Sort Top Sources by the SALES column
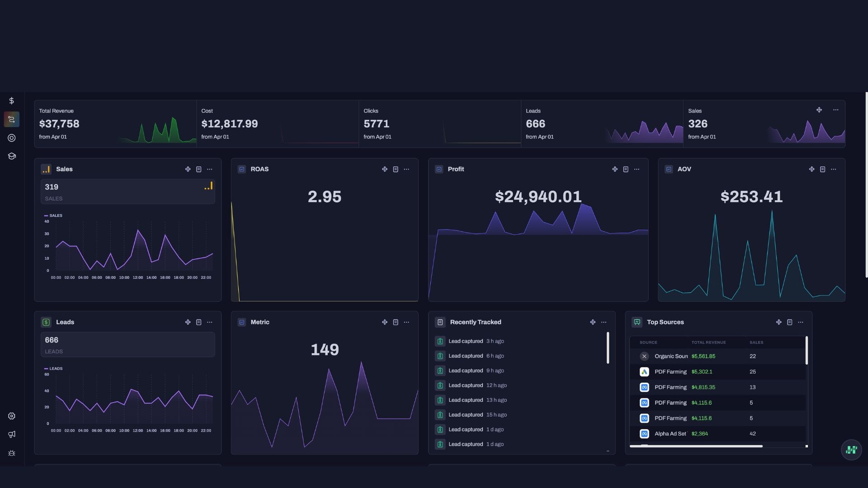The height and width of the screenshot is (488, 868). click(756, 343)
